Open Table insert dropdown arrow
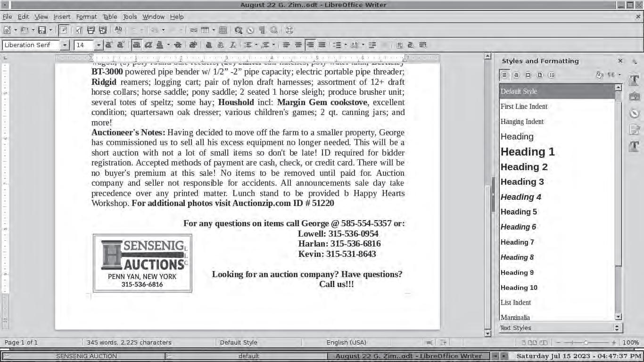This screenshot has width=644, height=362. [x=214, y=30]
